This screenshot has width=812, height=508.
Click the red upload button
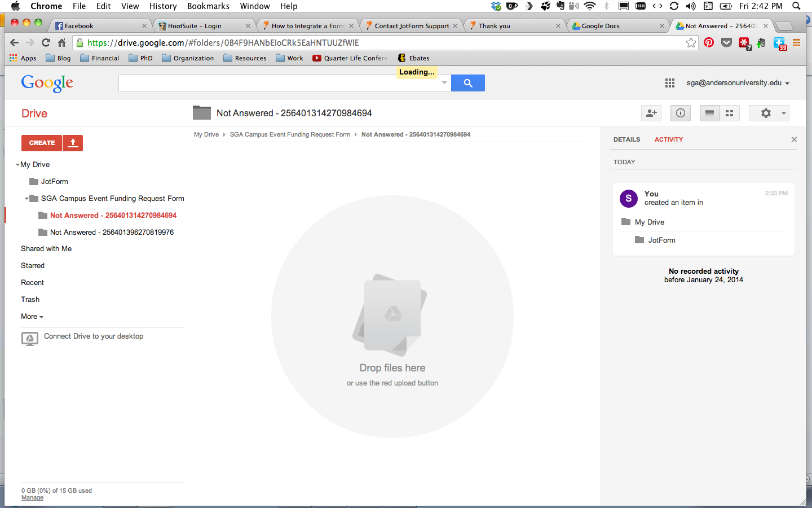73,143
